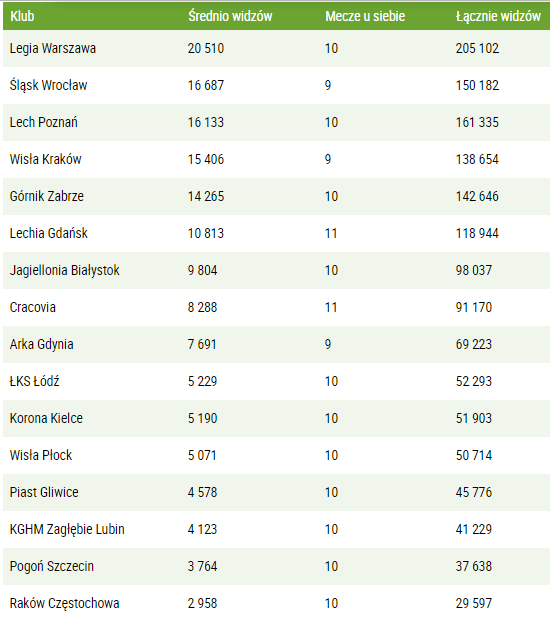Click ŁKS Łódź club name
Screen dimensions: 552x624
34,381
